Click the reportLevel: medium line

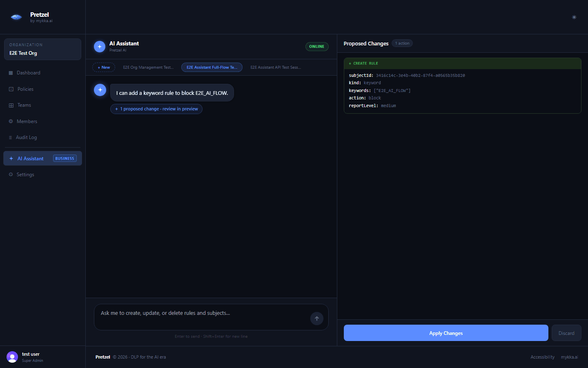(372, 106)
